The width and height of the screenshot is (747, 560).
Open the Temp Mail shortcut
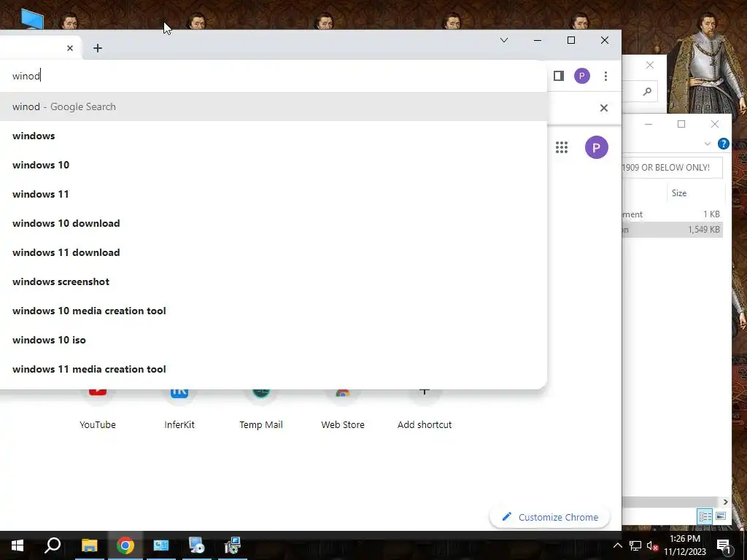pos(261,410)
